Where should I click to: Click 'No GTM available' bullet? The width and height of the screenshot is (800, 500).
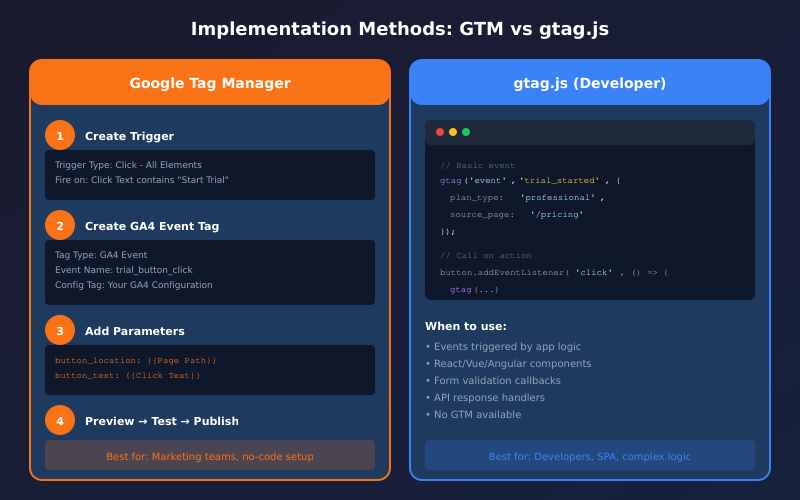pyautogui.click(x=473, y=414)
